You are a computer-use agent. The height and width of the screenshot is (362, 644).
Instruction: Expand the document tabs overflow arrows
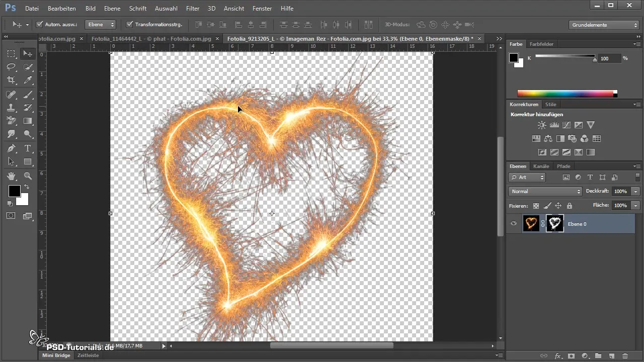(499, 39)
